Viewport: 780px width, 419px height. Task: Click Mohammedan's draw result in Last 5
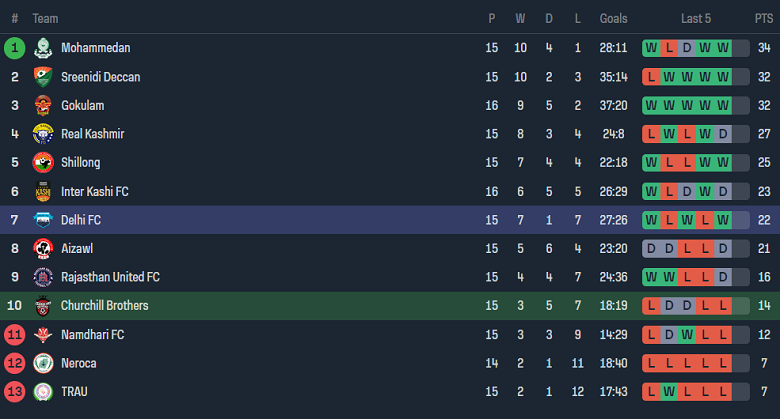[687, 48]
